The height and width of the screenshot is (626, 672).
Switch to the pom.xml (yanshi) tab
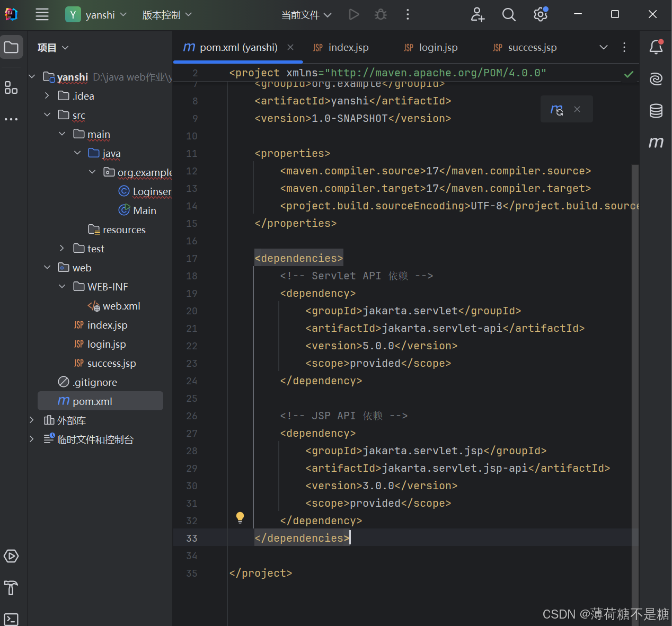(x=238, y=48)
